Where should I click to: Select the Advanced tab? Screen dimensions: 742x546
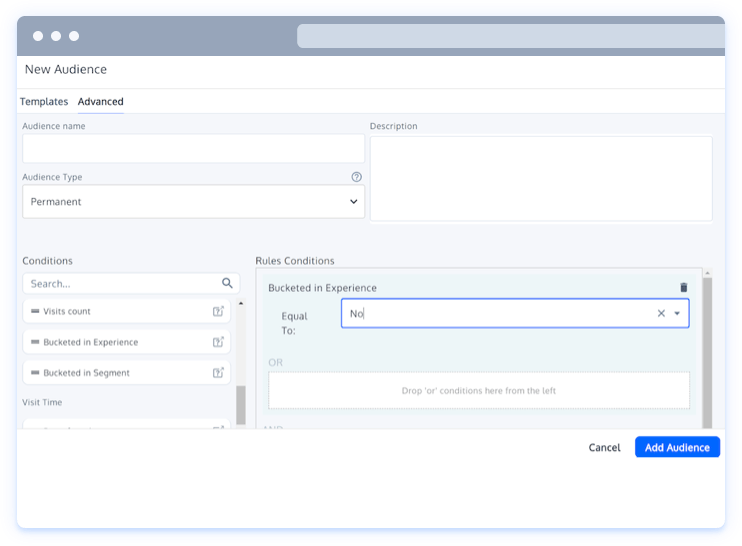coord(100,102)
